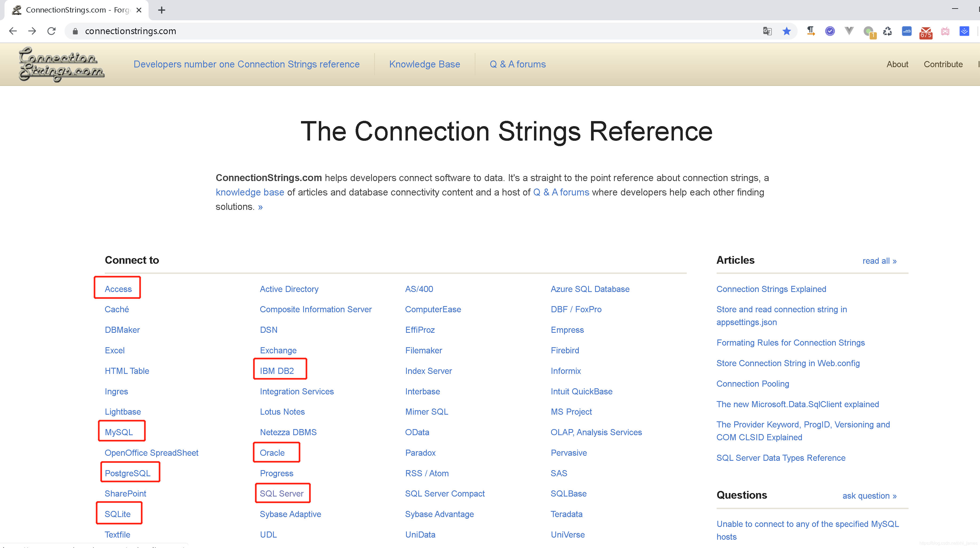
Task: Click the Google Translate icon in address bar
Action: point(767,31)
